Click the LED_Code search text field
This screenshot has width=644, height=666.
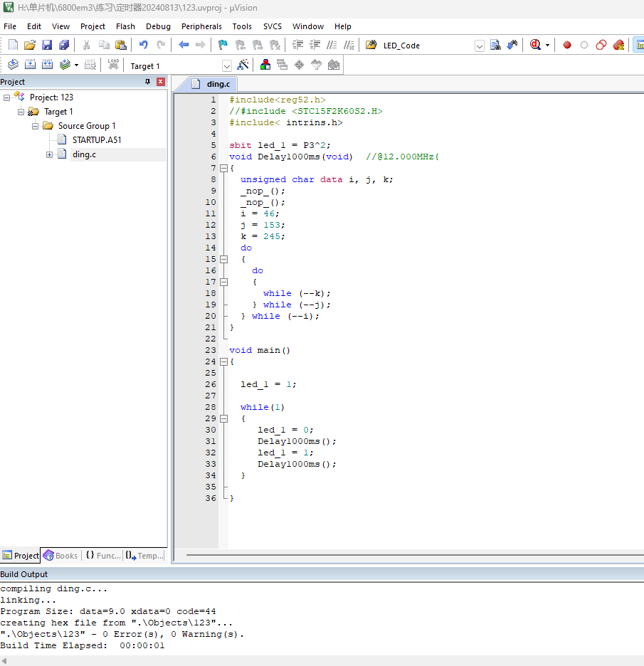pos(428,46)
